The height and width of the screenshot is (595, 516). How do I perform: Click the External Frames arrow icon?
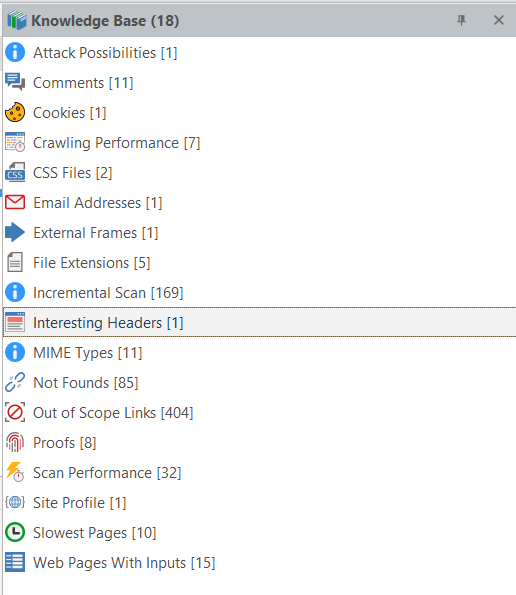(x=15, y=232)
